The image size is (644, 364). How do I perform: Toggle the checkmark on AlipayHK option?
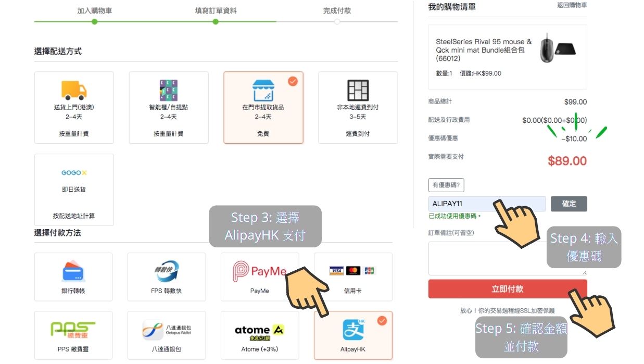pyautogui.click(x=382, y=321)
